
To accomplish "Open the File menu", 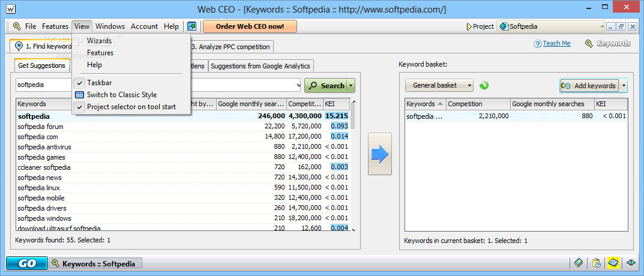I will pos(31,26).
